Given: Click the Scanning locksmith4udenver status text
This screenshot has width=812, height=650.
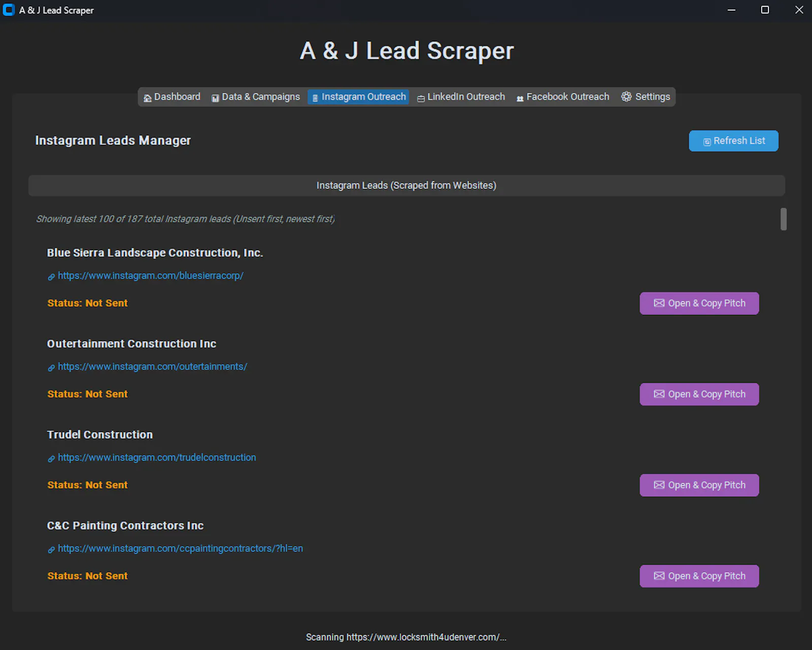Looking at the screenshot, I should [406, 637].
